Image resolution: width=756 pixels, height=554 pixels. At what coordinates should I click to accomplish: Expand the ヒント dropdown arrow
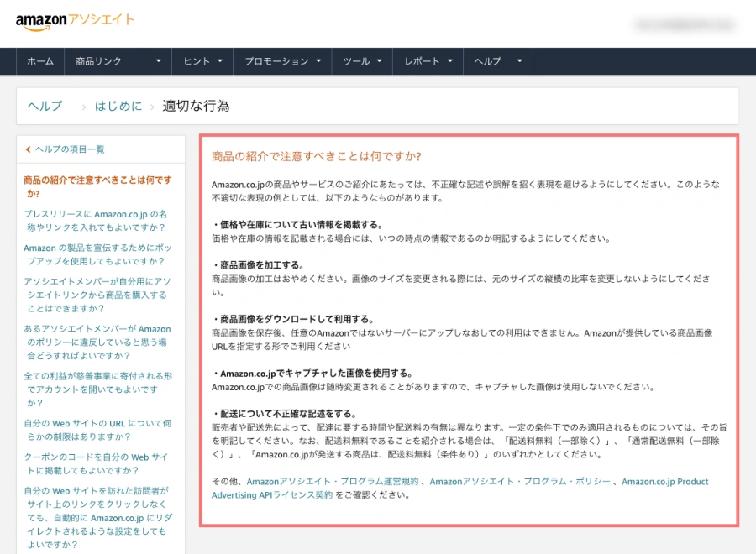point(220,61)
